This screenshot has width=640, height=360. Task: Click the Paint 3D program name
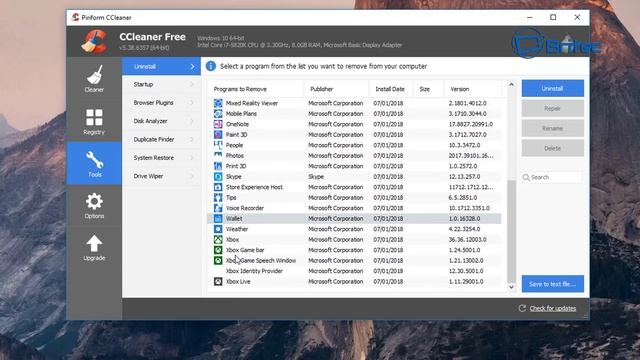click(237, 135)
